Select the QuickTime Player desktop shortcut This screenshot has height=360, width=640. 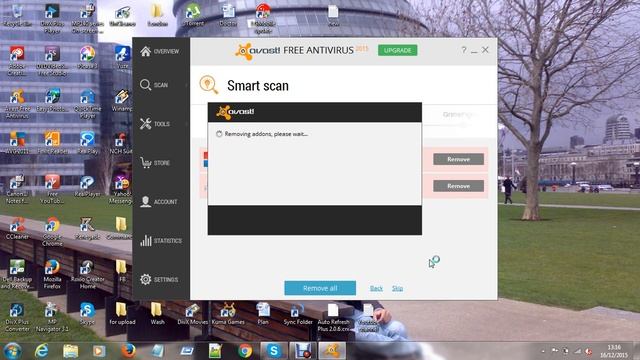[x=87, y=104]
